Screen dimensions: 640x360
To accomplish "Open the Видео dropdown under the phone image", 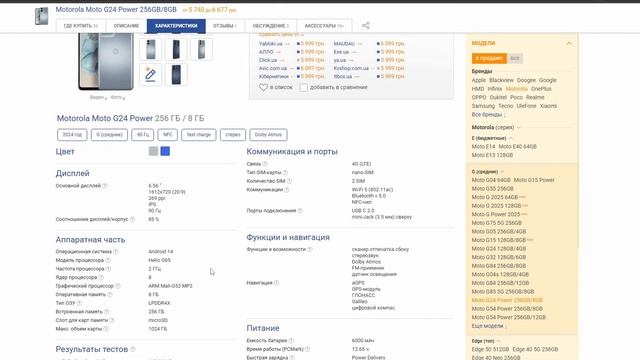I will pyautogui.click(x=98, y=98).
